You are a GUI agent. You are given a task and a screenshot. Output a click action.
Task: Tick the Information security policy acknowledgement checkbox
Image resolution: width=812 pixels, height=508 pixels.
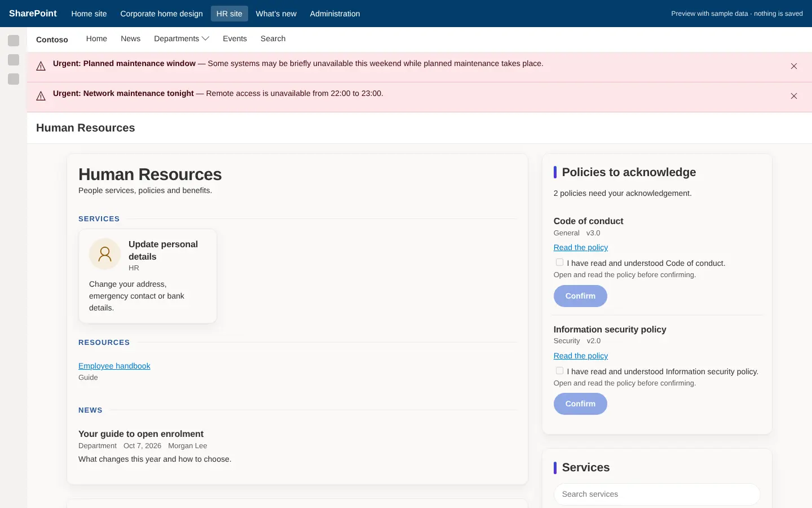tap(559, 371)
